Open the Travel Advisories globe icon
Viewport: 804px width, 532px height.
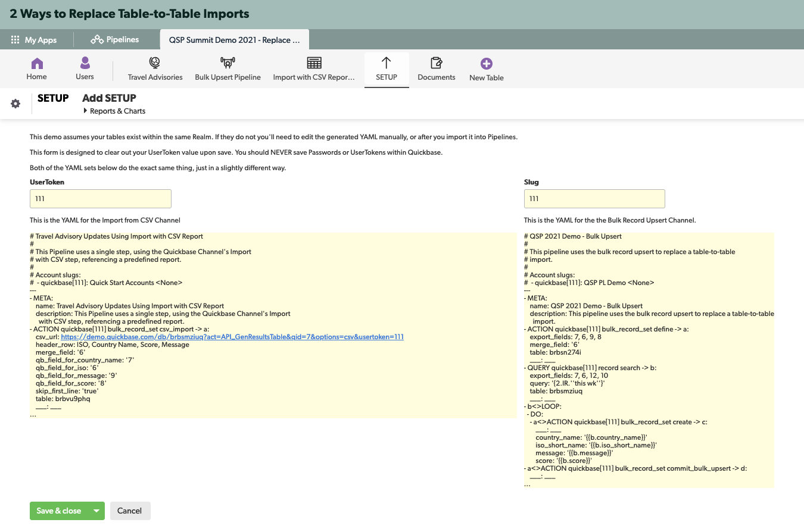pos(155,63)
